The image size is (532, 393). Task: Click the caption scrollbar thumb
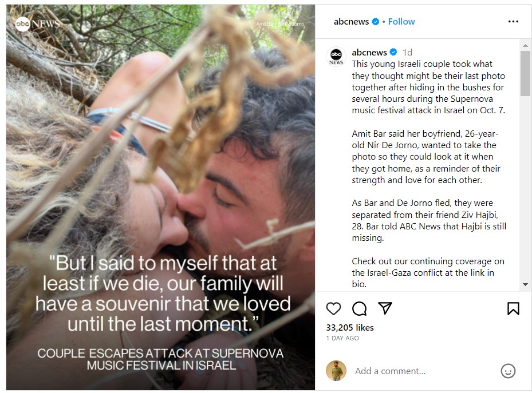[525, 73]
